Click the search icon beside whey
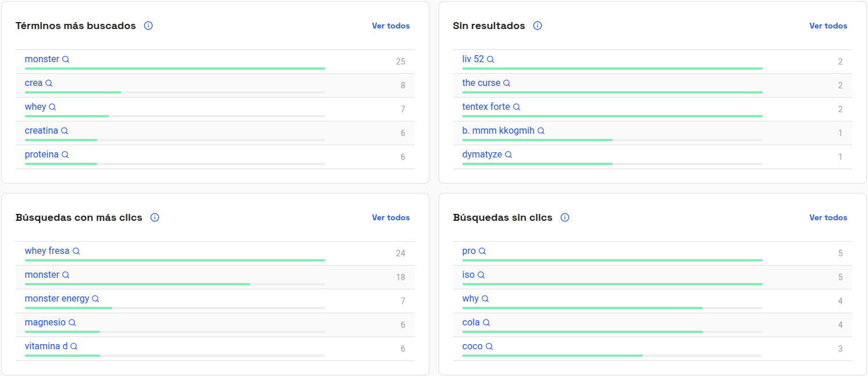Image resolution: width=868 pixels, height=376 pixels. tap(52, 107)
